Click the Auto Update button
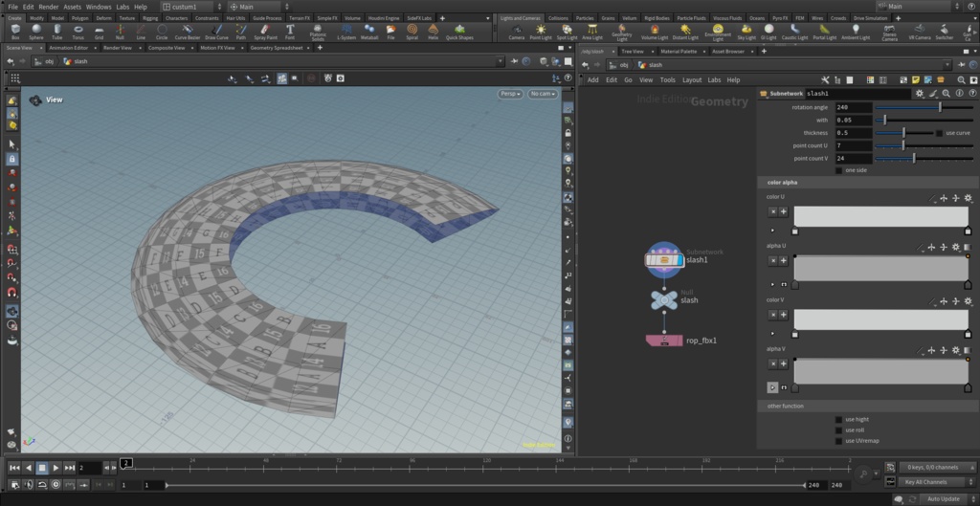980x506 pixels. point(943,498)
